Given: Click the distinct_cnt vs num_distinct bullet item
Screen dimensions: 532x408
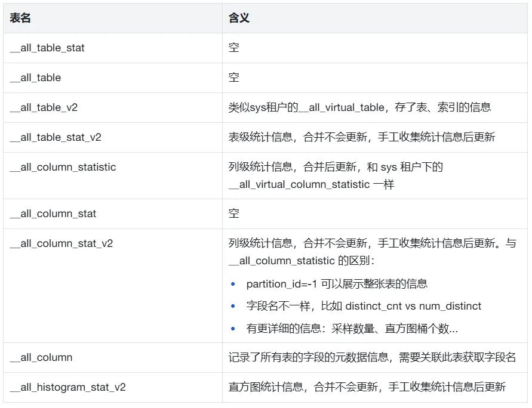Looking at the screenshot, I should [x=364, y=306].
